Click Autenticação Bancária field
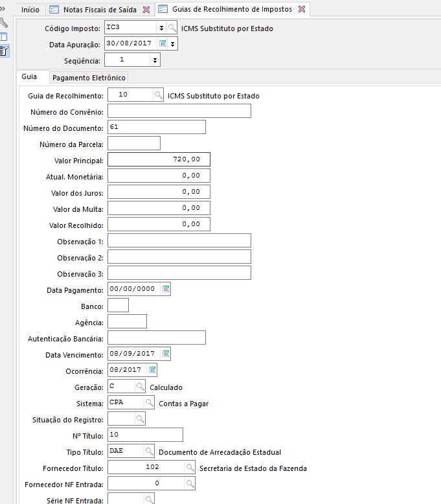The height and width of the screenshot is (504, 441). pos(157,338)
